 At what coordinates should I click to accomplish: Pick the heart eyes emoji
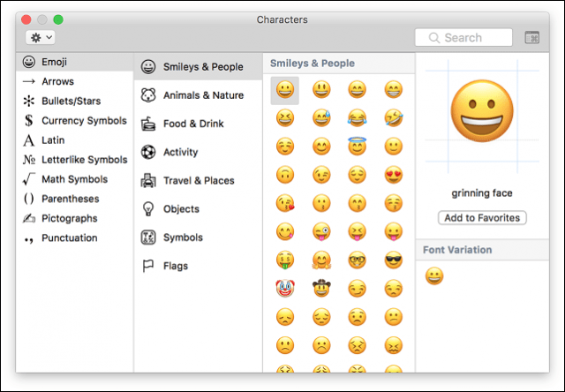393,175
